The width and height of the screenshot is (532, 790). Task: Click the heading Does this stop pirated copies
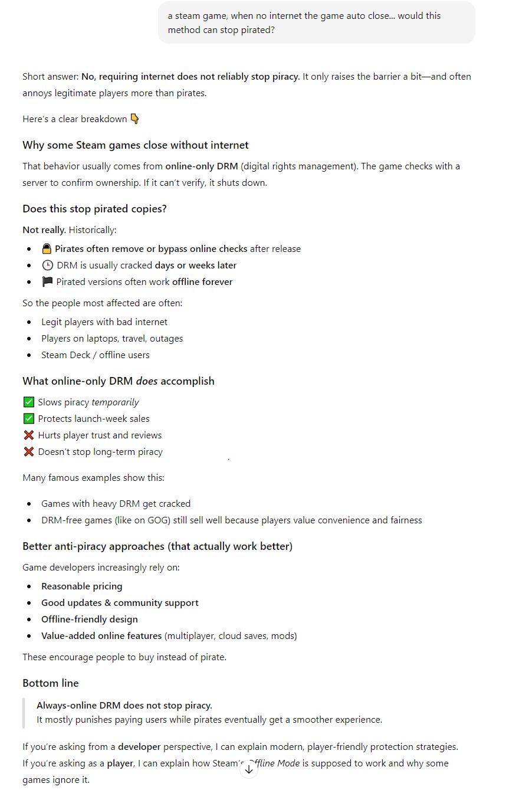coord(94,209)
